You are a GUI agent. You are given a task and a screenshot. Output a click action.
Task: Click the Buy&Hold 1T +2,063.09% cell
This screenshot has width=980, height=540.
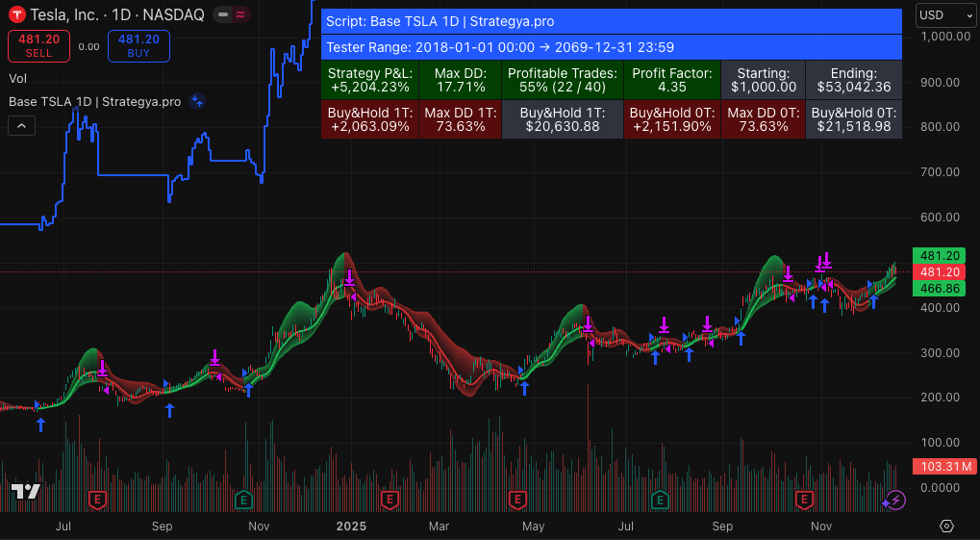(x=370, y=119)
